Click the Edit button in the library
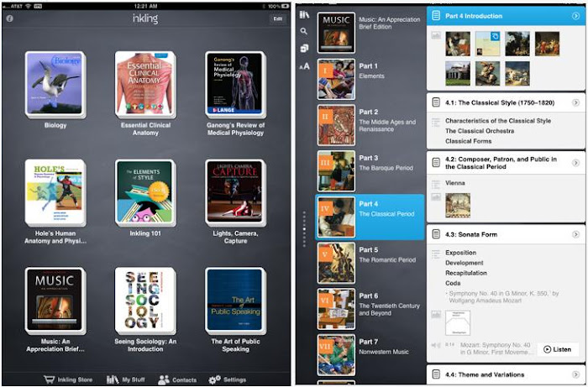Image resolution: width=588 pixels, height=387 pixels. (278, 18)
